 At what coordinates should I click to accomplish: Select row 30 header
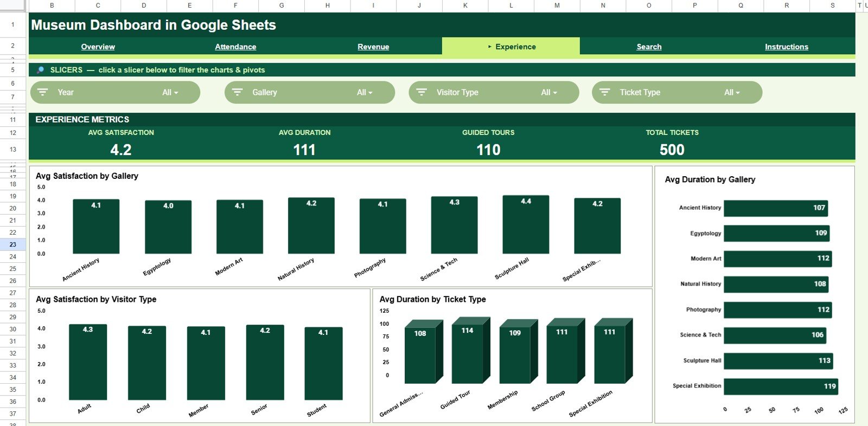[x=13, y=329]
